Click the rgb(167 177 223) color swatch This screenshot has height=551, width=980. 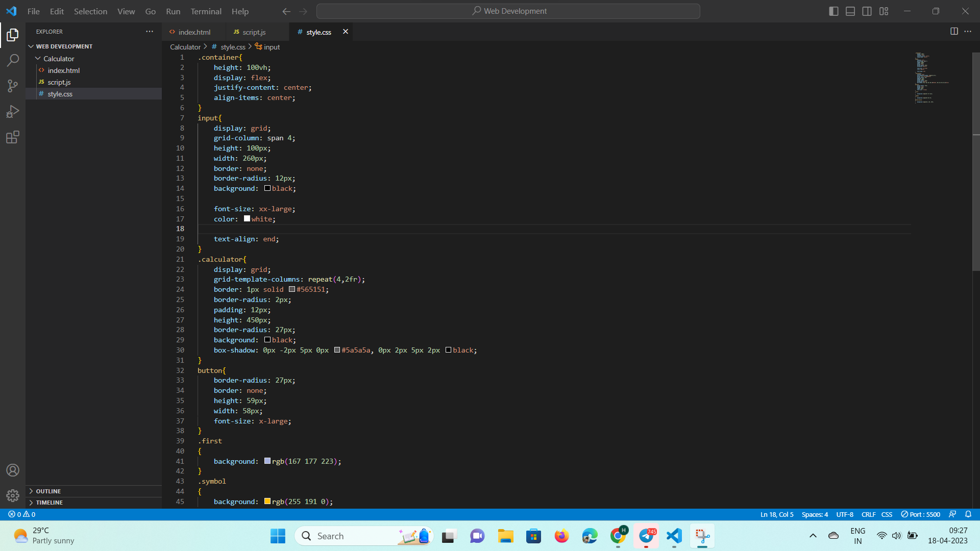point(267,461)
